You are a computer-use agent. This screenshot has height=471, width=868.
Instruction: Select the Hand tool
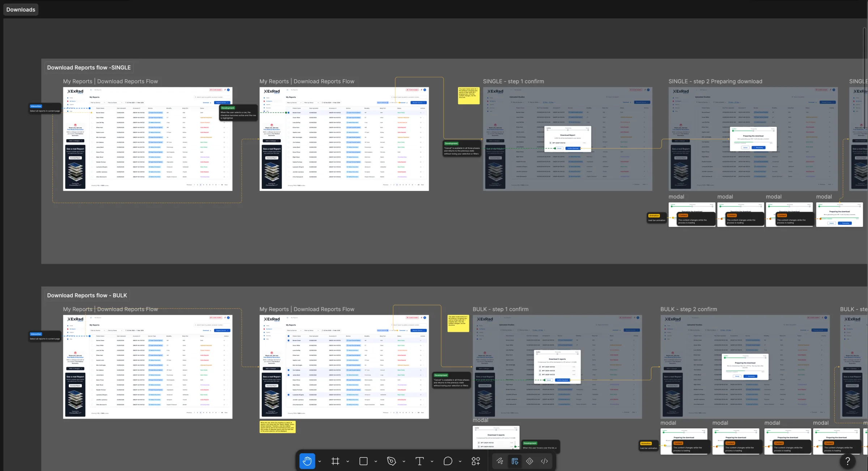click(307, 461)
